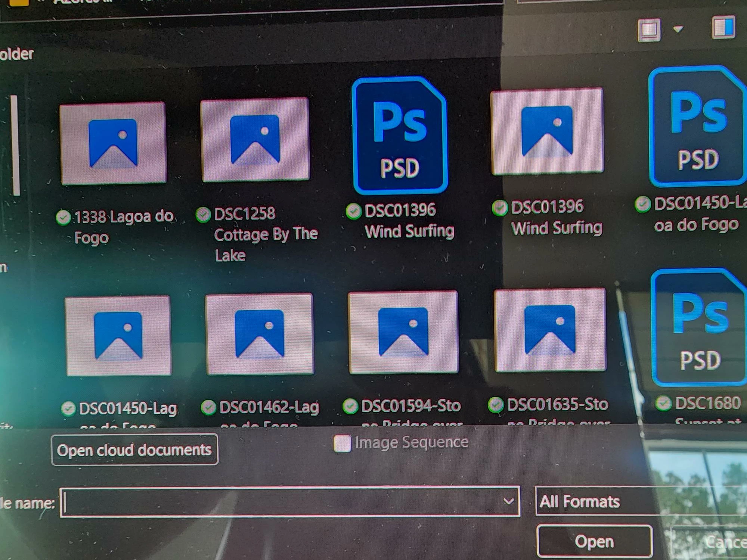
Task: Click the Open cloud documents button
Action: click(134, 450)
